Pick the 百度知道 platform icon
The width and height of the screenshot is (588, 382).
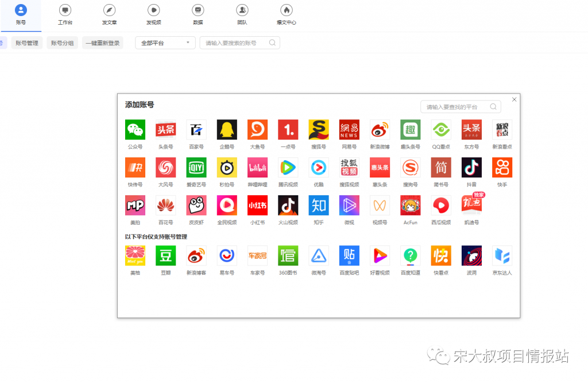pos(410,256)
